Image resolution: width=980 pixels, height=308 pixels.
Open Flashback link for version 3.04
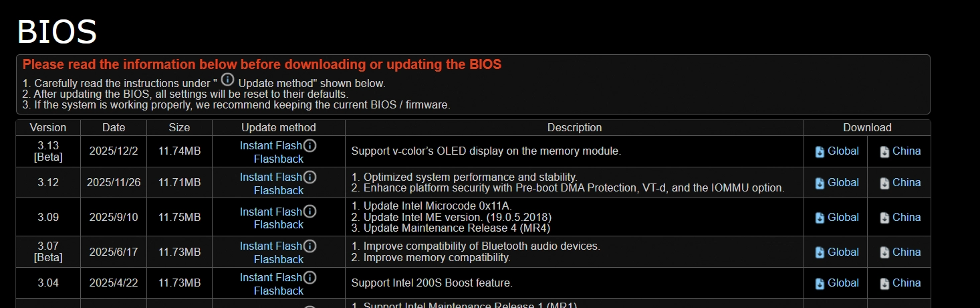click(278, 291)
